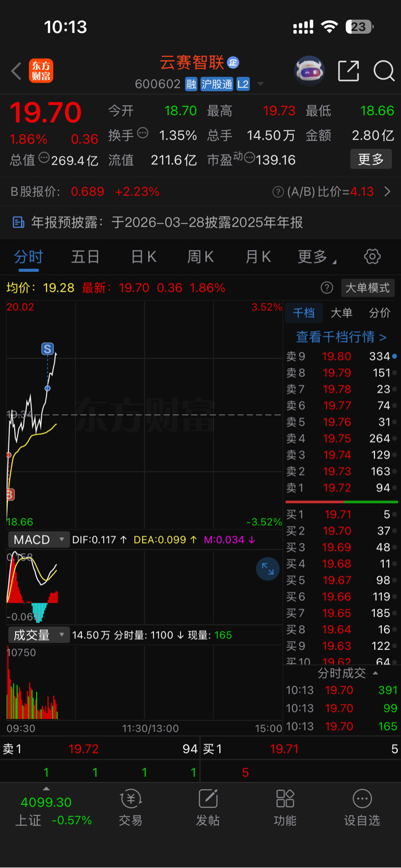The image size is (401, 868).
Task: Tap 卖1 row at 19.72 in order book
Action: [x=341, y=488]
